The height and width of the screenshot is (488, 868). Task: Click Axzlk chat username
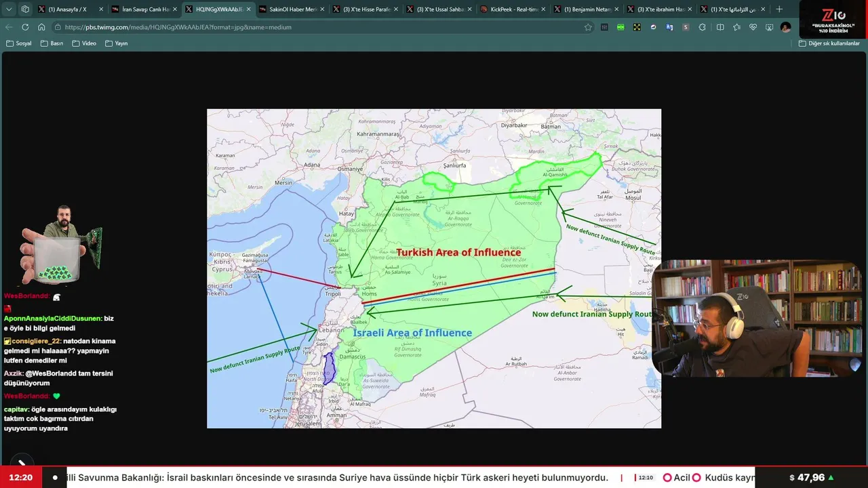14,373
